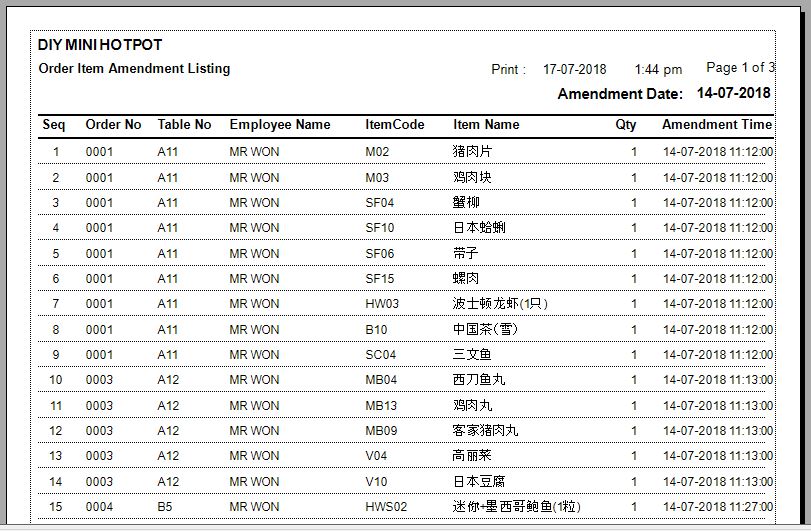Click the Print label in header
The height and width of the screenshot is (531, 811).
coord(508,70)
